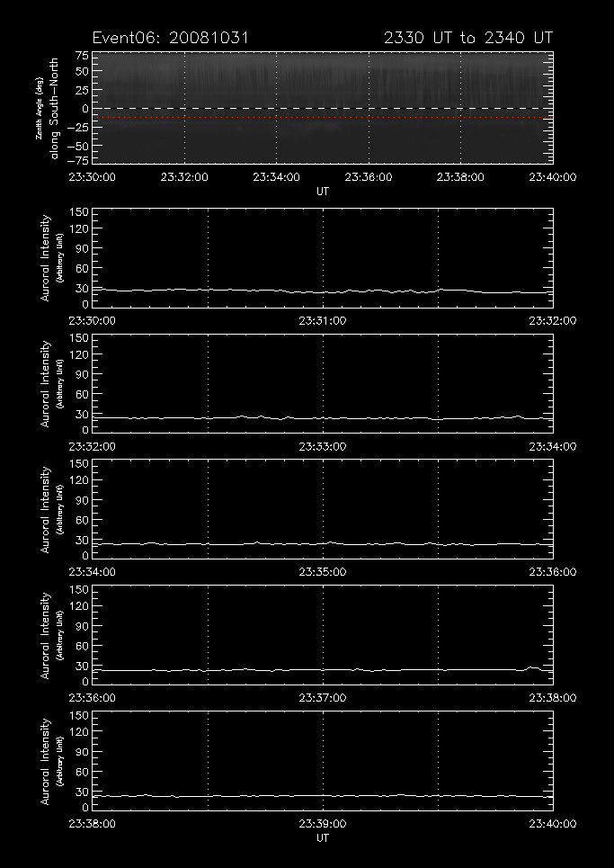Click "23:34:00" label under the keogram
Viewport: 614px width, 868px height.
pyautogui.click(x=277, y=177)
